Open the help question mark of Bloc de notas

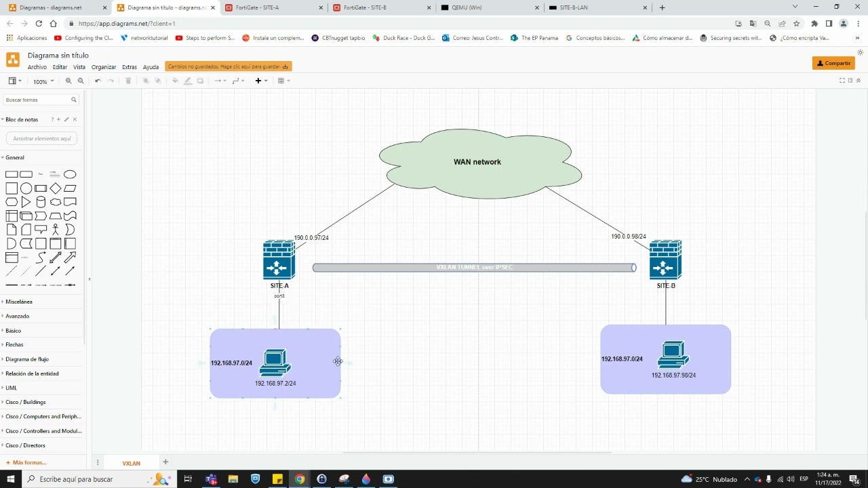click(x=52, y=119)
